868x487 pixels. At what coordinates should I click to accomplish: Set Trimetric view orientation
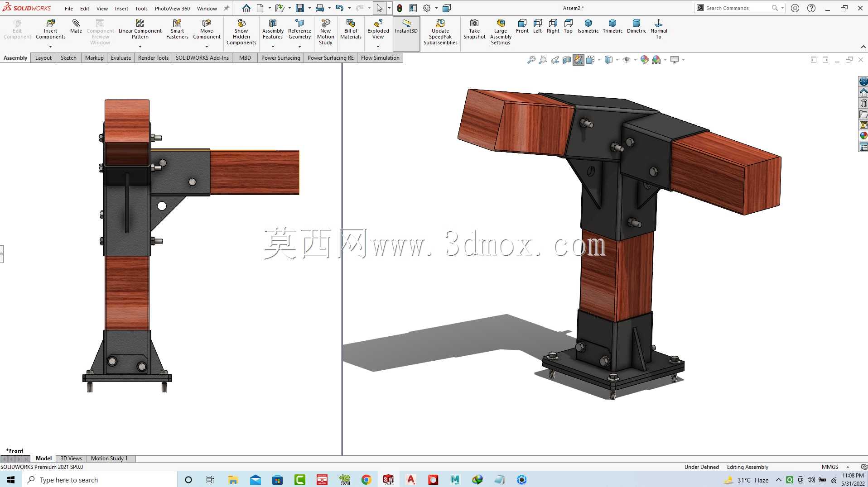612,26
